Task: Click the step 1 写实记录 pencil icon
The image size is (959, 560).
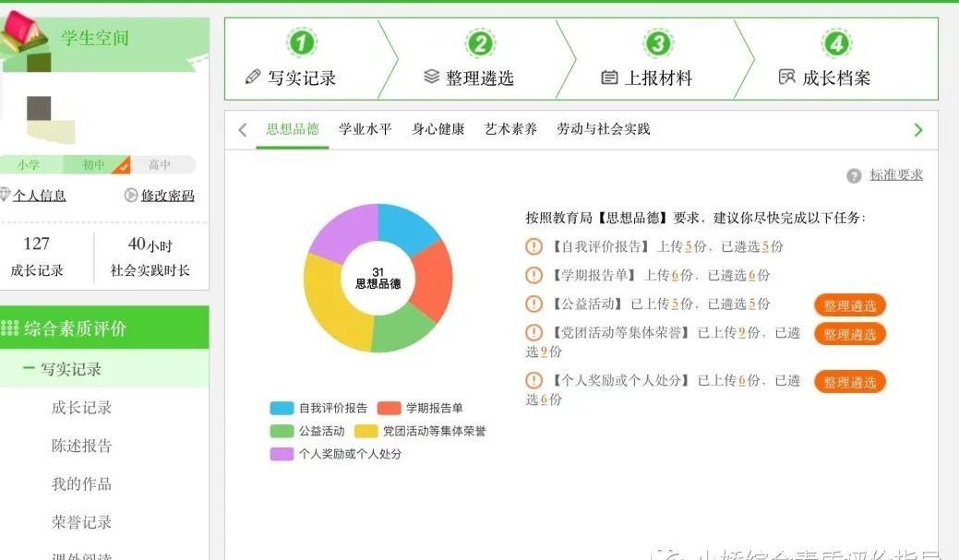Action: click(252, 77)
